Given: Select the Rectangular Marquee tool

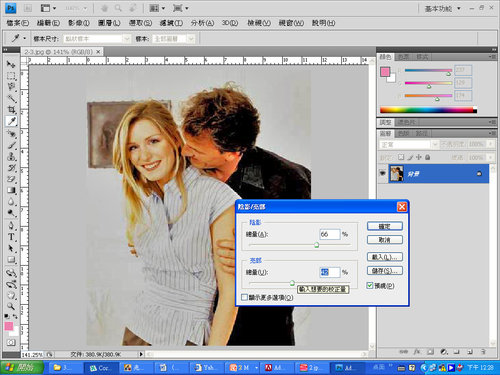Looking at the screenshot, I should [x=11, y=76].
